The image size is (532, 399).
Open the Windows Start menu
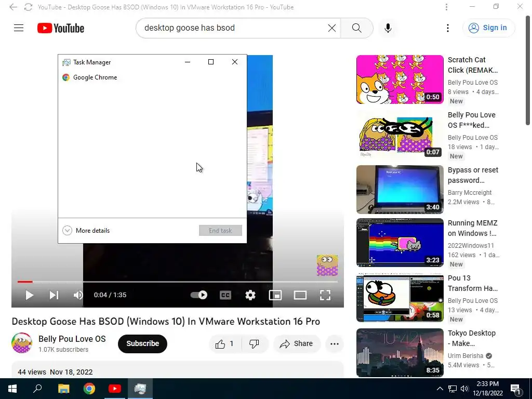12,389
